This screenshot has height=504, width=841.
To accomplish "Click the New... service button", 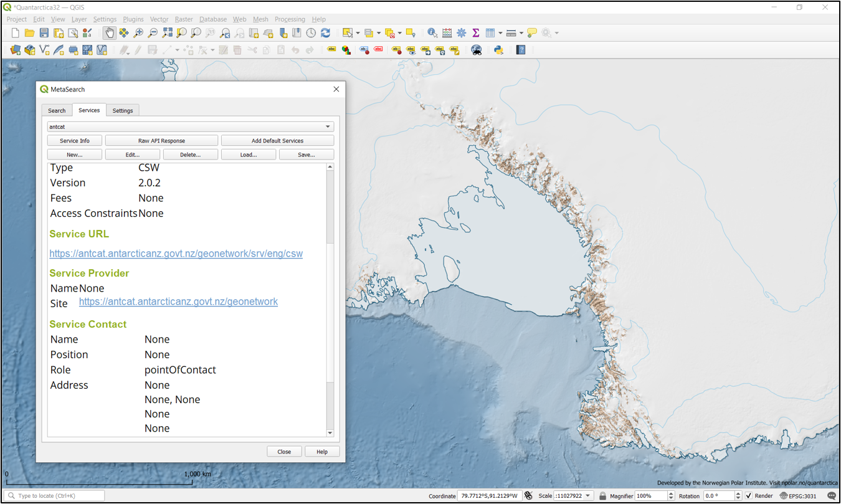I will point(75,155).
